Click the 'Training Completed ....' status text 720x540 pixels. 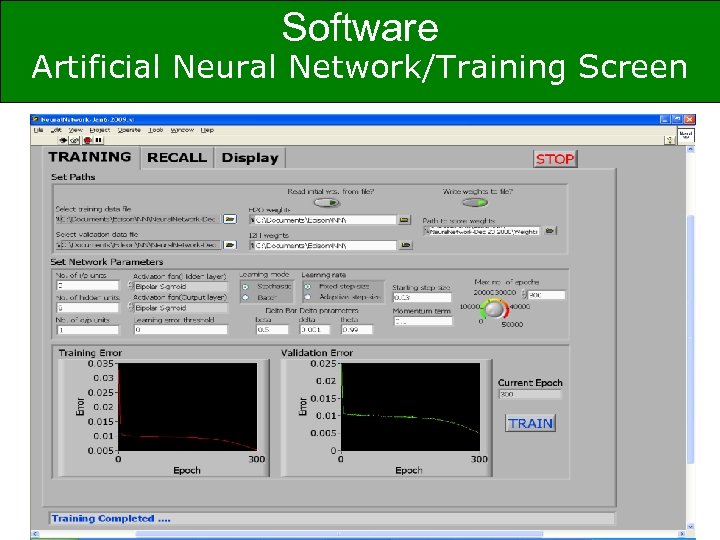click(x=111, y=518)
